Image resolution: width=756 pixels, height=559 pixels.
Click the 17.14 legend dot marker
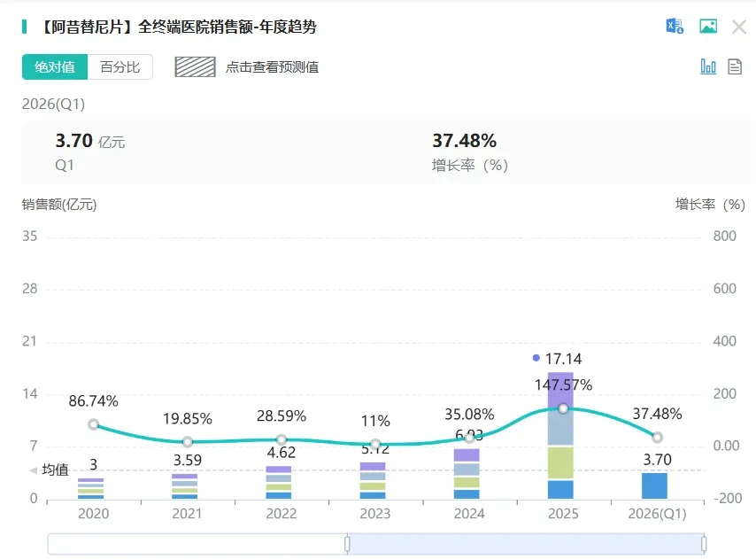(x=536, y=358)
